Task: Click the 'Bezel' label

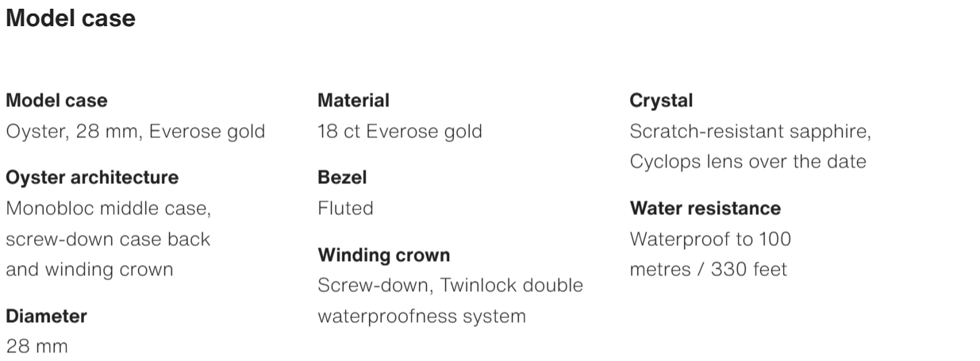Action: (342, 178)
